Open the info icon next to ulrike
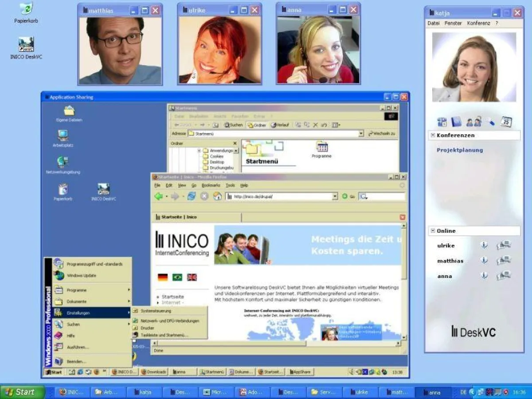 tap(484, 246)
